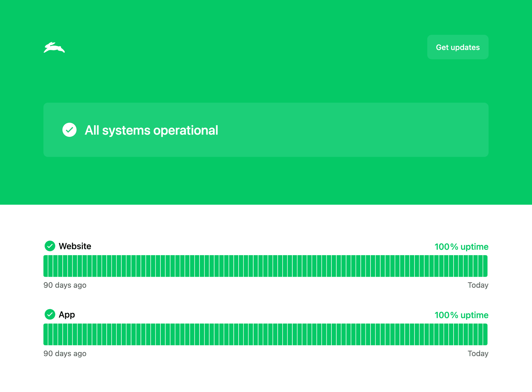532x392 pixels.
Task: Click the 90 days ago label under Website
Action: pyautogui.click(x=65, y=285)
